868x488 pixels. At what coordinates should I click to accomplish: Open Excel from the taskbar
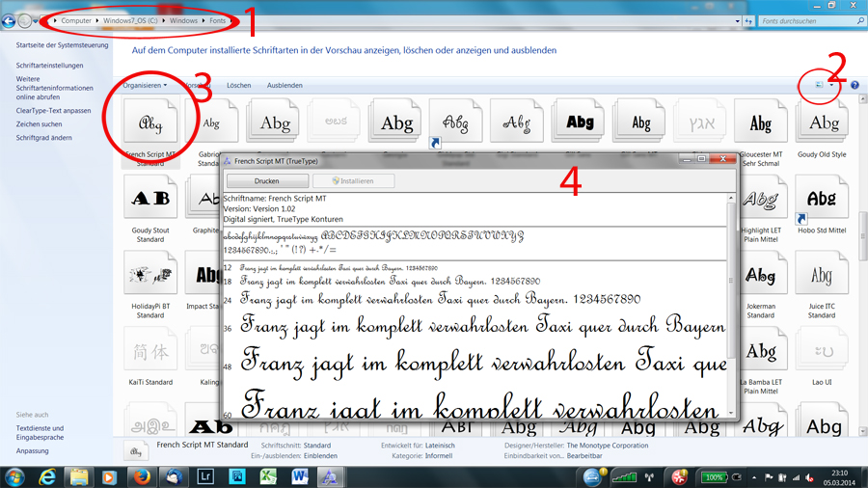coord(268,476)
